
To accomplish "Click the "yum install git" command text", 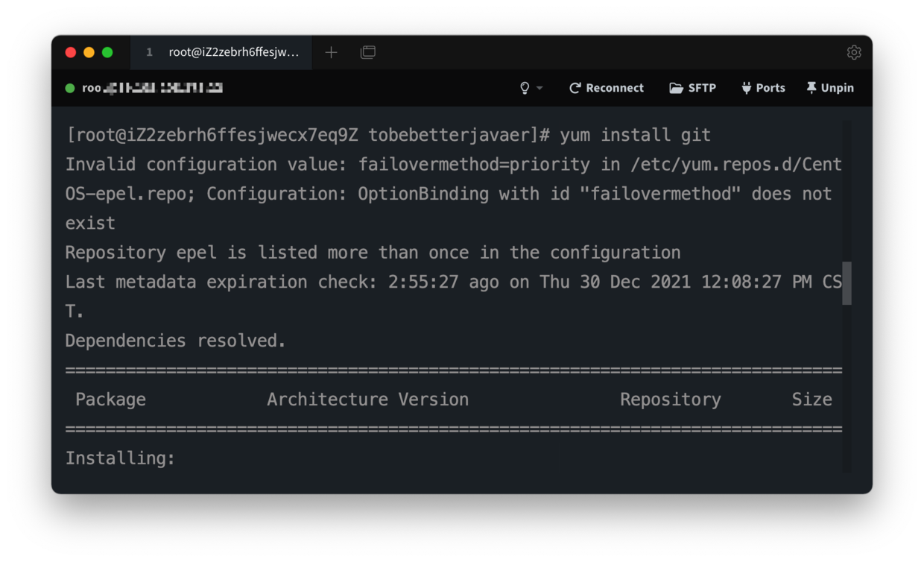I will 635,135.
